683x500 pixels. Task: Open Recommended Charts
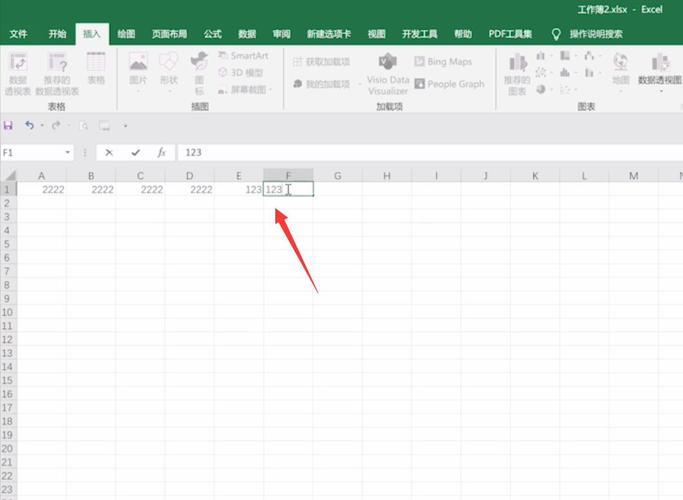click(517, 74)
